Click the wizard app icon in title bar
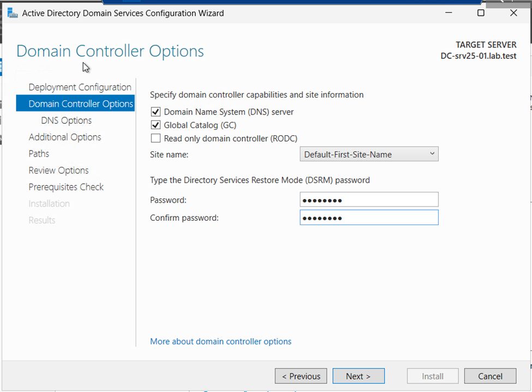 point(13,13)
